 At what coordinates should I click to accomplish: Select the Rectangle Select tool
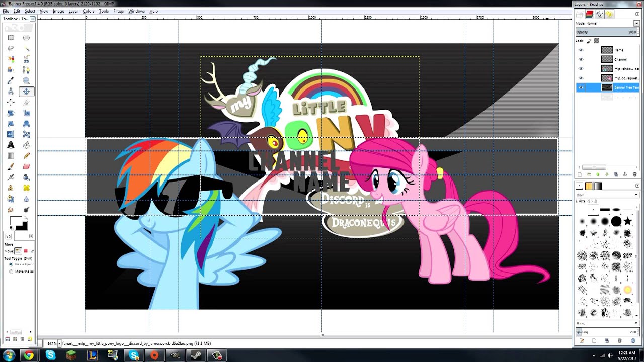coord(11,38)
